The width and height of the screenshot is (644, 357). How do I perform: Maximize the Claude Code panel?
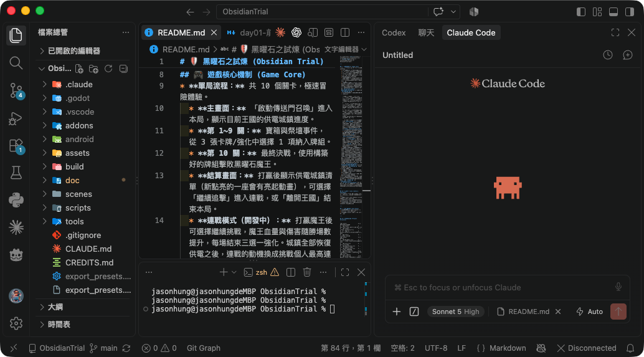tap(615, 32)
